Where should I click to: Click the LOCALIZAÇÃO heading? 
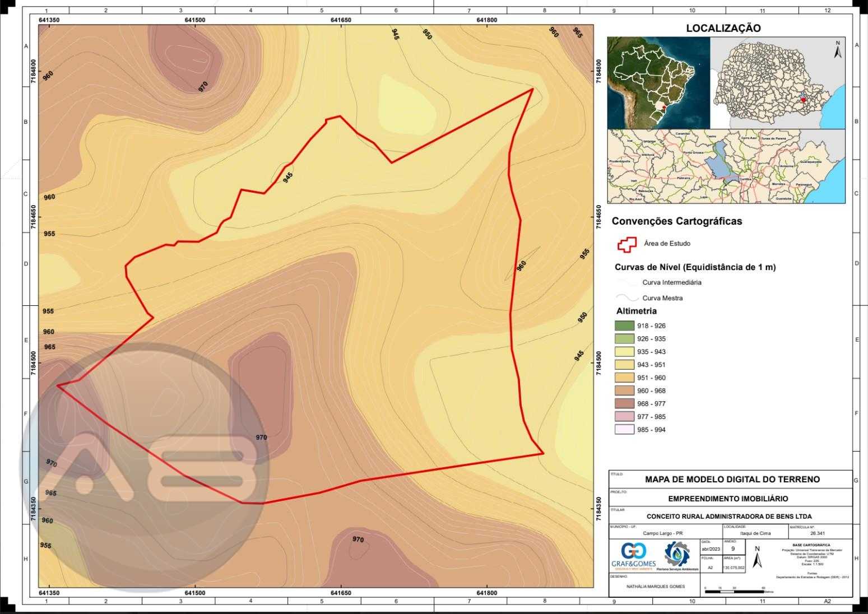[723, 28]
